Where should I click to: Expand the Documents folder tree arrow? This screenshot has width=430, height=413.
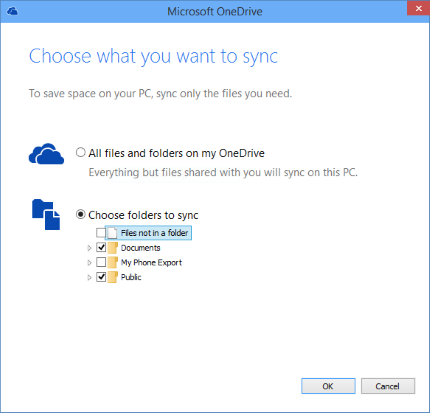[x=89, y=248]
